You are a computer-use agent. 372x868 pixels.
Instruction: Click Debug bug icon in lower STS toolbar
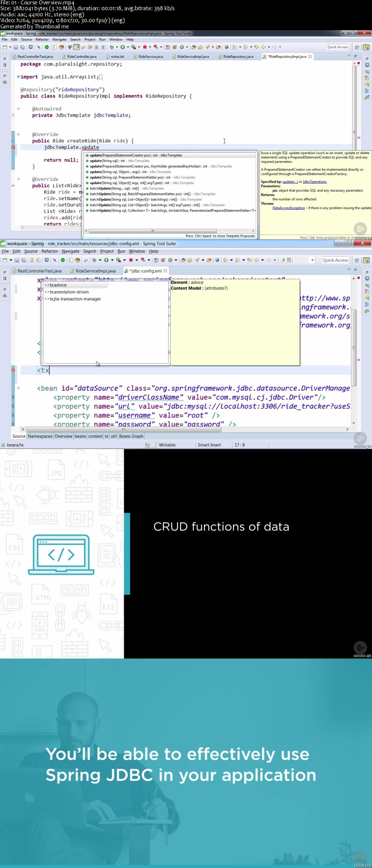tap(94, 260)
